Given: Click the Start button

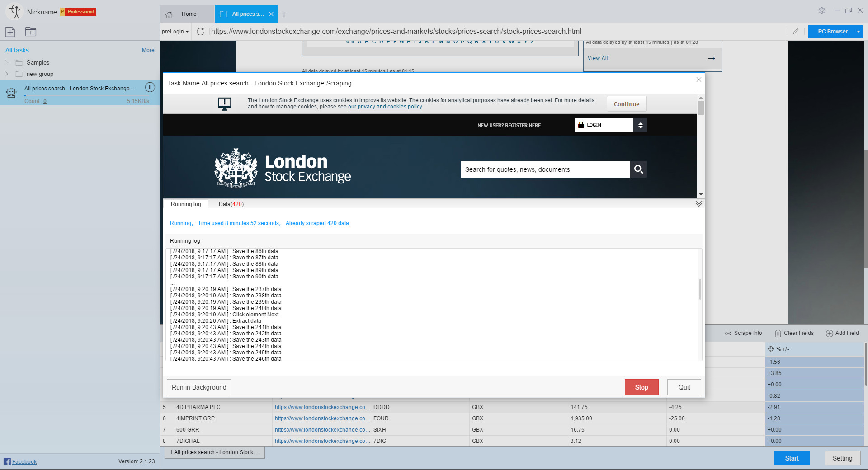Looking at the screenshot, I should 792,458.
